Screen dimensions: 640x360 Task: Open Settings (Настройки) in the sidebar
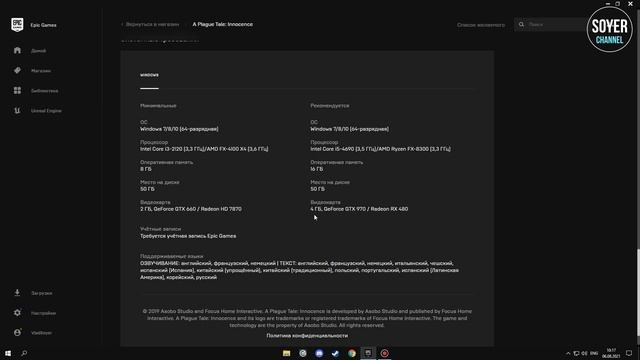click(x=43, y=313)
